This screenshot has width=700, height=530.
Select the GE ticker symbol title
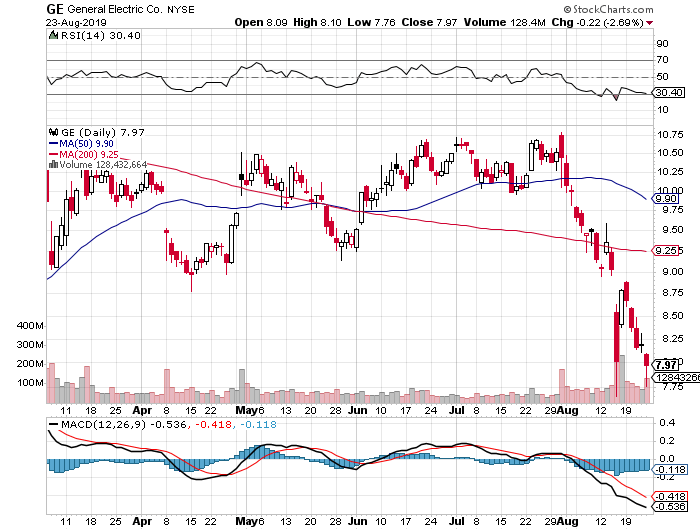coord(55,9)
